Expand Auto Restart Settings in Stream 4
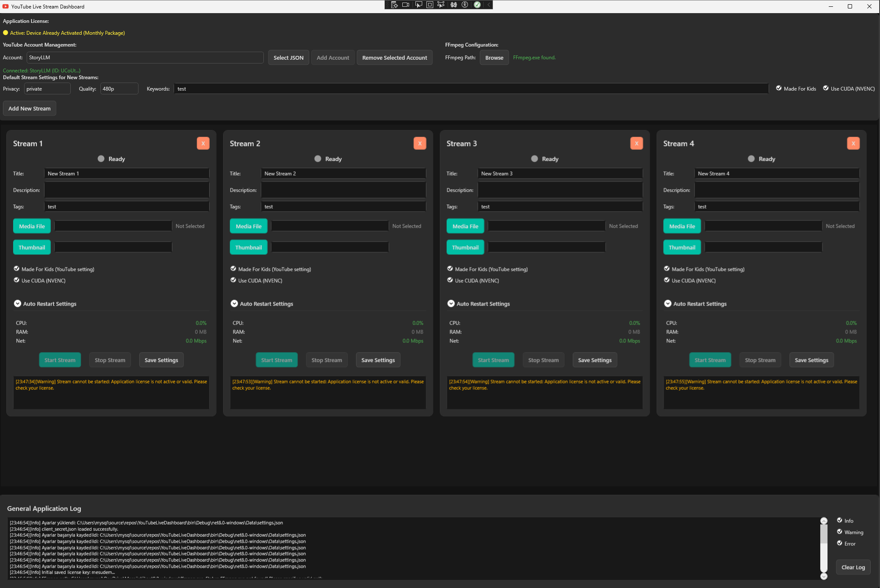 click(668, 304)
